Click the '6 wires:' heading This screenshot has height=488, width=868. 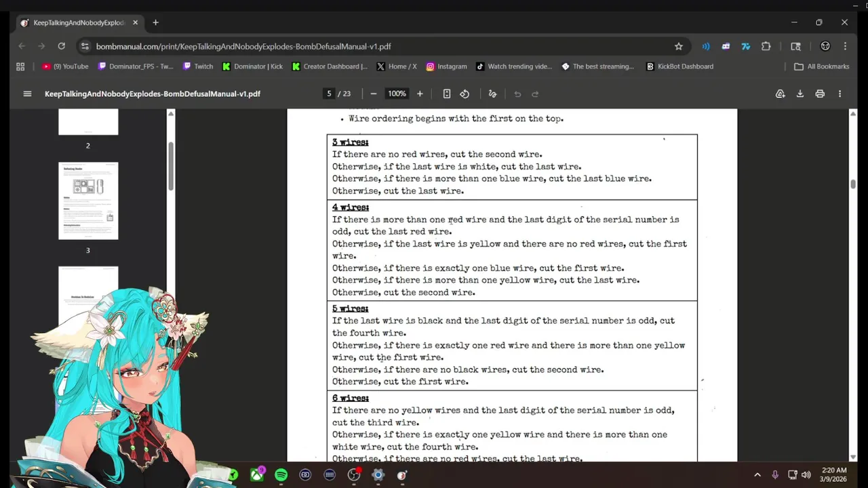[351, 398]
